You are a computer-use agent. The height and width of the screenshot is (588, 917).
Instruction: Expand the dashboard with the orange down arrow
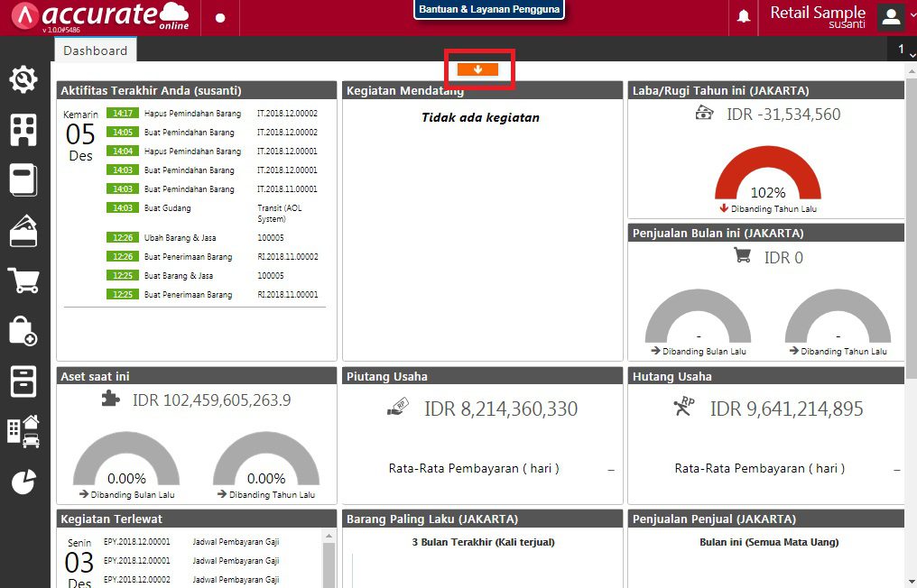click(x=479, y=69)
